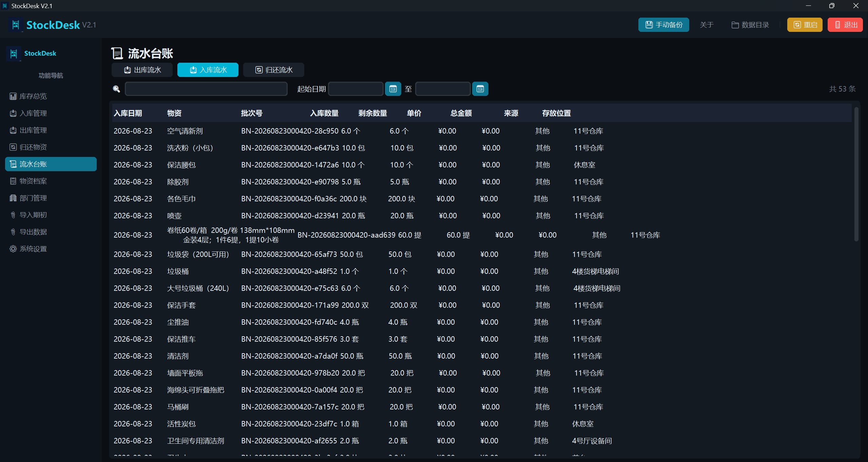Click the 重启 restart button
This screenshot has width=868, height=462.
pos(805,25)
